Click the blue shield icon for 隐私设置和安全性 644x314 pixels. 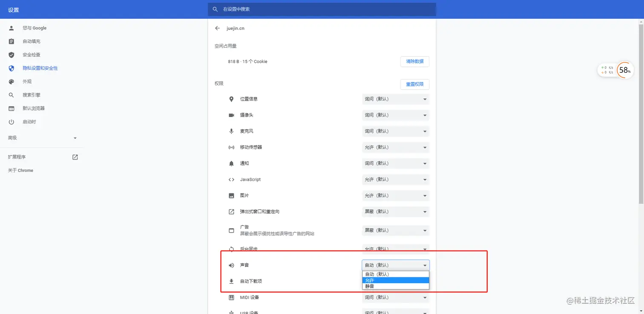tap(11, 68)
